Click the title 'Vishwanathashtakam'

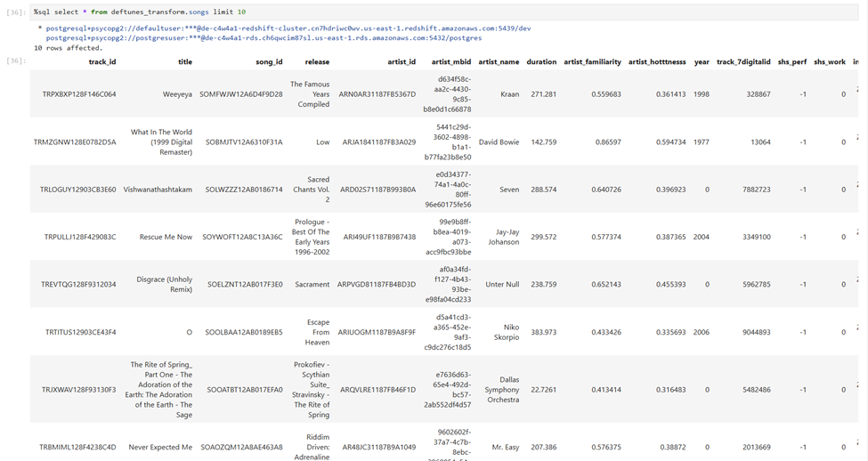(158, 190)
